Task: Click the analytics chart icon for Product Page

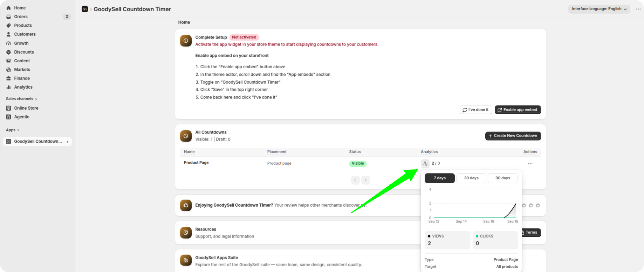Action: point(425,163)
